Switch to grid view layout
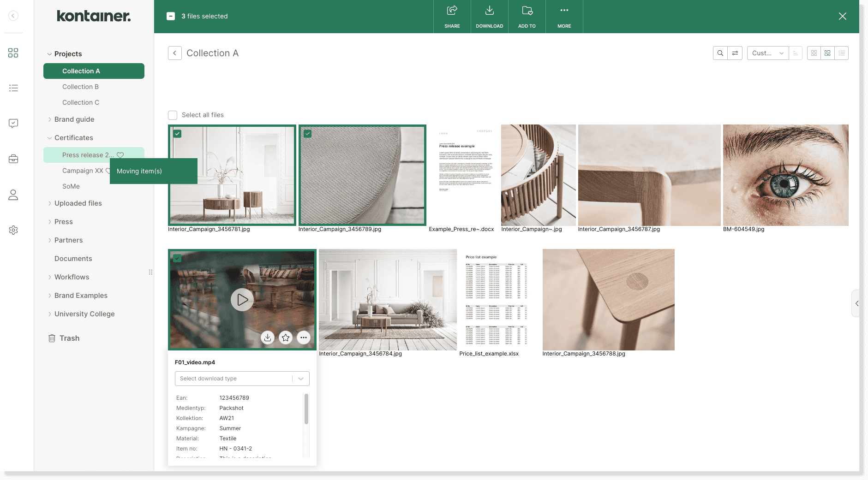 814,53
